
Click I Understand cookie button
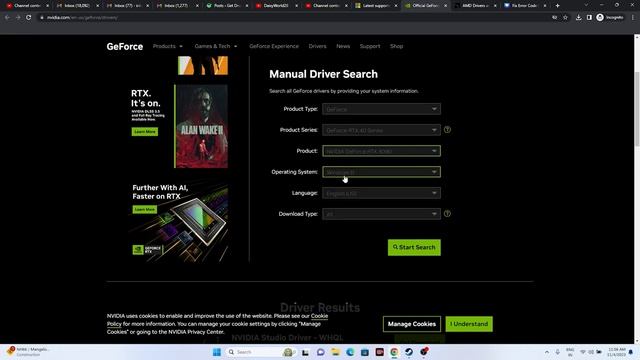[x=469, y=324]
